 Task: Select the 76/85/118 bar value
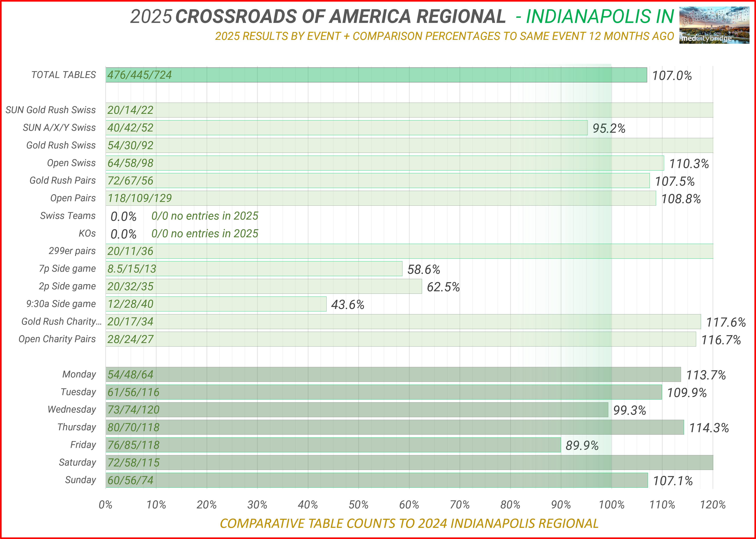point(133,445)
